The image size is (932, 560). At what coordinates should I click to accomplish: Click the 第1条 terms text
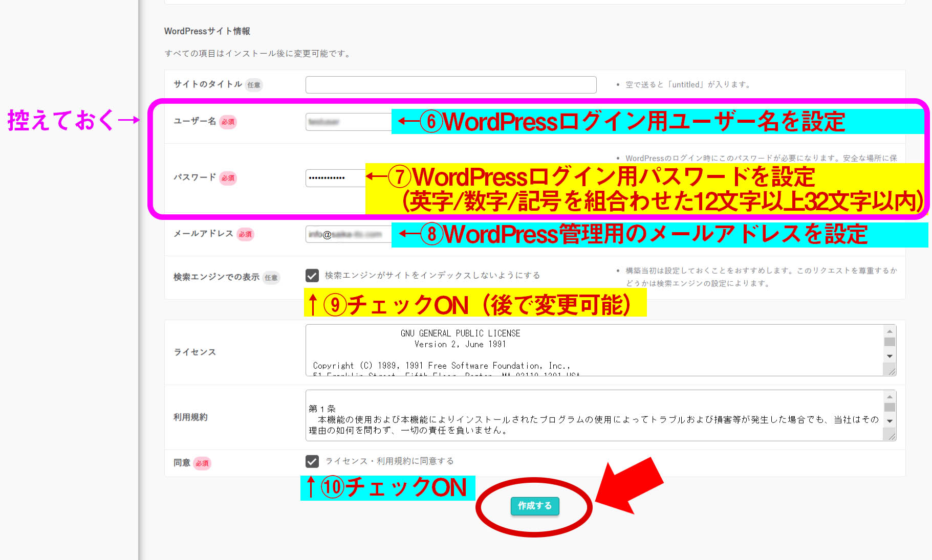(x=322, y=409)
